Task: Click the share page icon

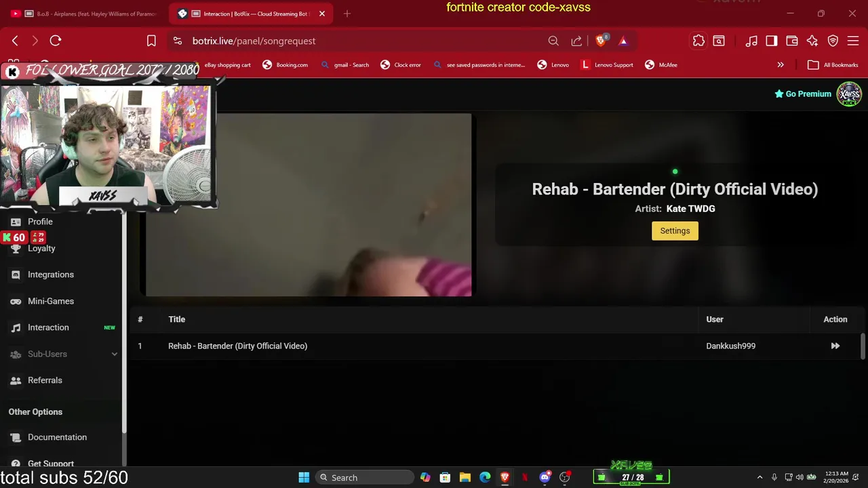Action: (x=576, y=41)
